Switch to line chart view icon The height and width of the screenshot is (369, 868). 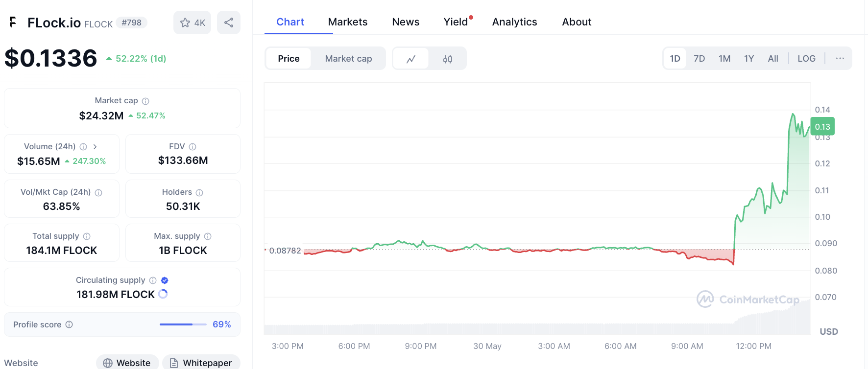click(411, 59)
